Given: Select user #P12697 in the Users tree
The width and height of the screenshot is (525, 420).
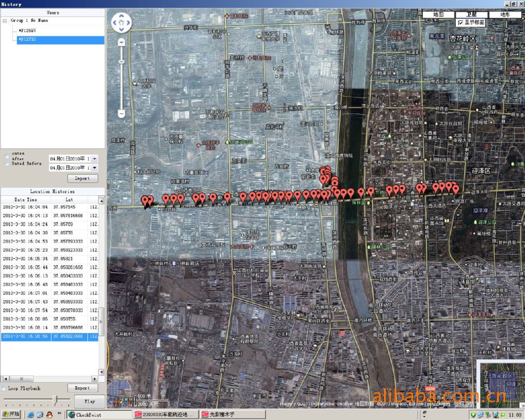Looking at the screenshot, I should tap(27, 31).
